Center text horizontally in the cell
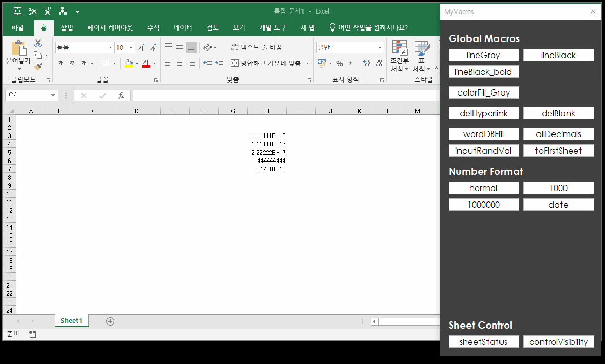Screen dimensions: 605x364 [x=180, y=63]
